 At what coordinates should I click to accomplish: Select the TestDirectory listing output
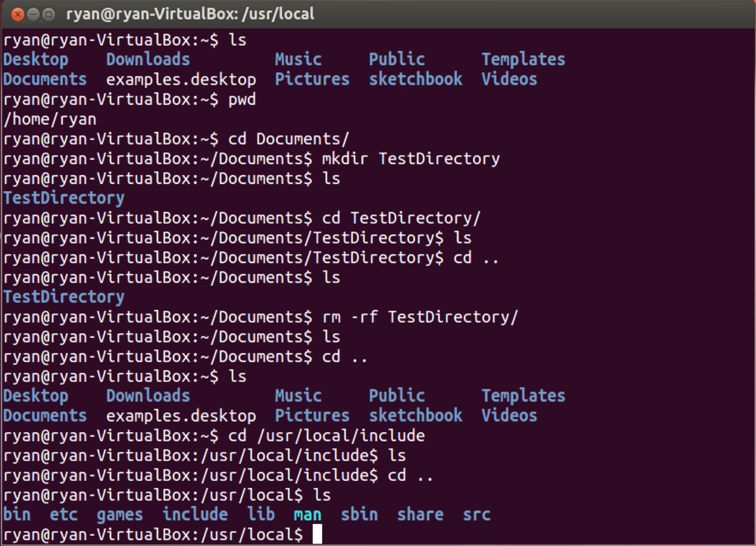pyautogui.click(x=63, y=197)
